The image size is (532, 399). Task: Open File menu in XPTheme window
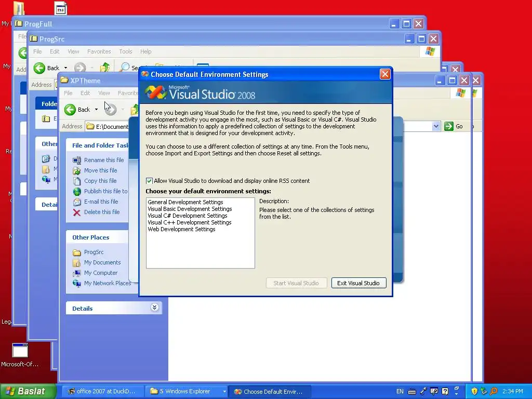click(x=68, y=92)
